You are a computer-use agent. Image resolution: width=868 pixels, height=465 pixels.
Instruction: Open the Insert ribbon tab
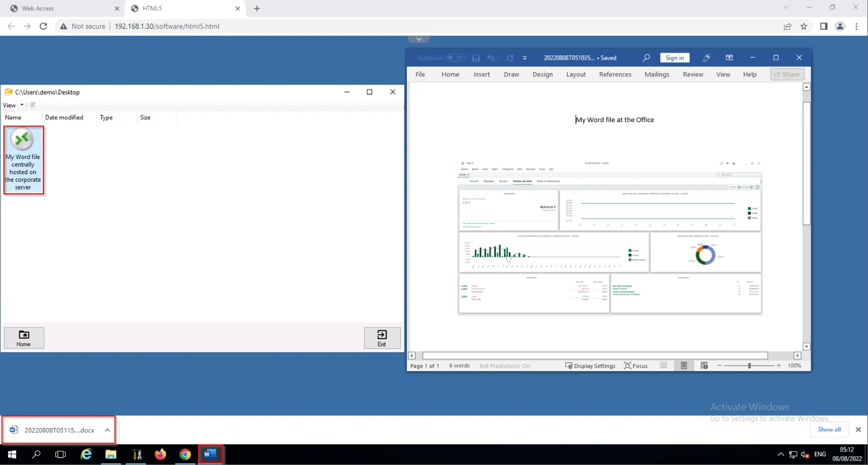(x=481, y=74)
